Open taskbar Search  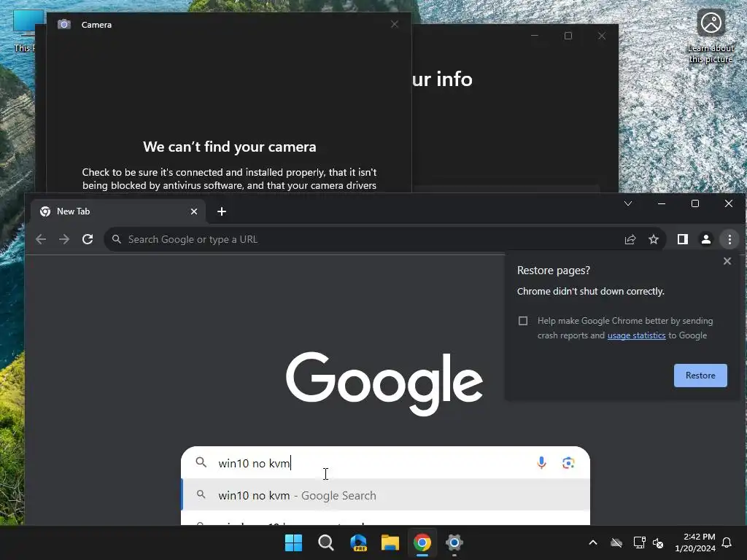[326, 542]
